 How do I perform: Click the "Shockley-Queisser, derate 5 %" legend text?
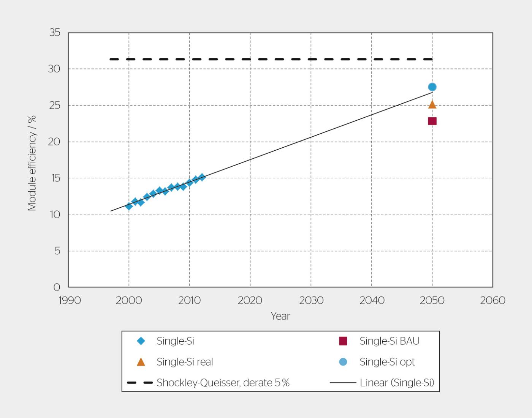tap(223, 383)
